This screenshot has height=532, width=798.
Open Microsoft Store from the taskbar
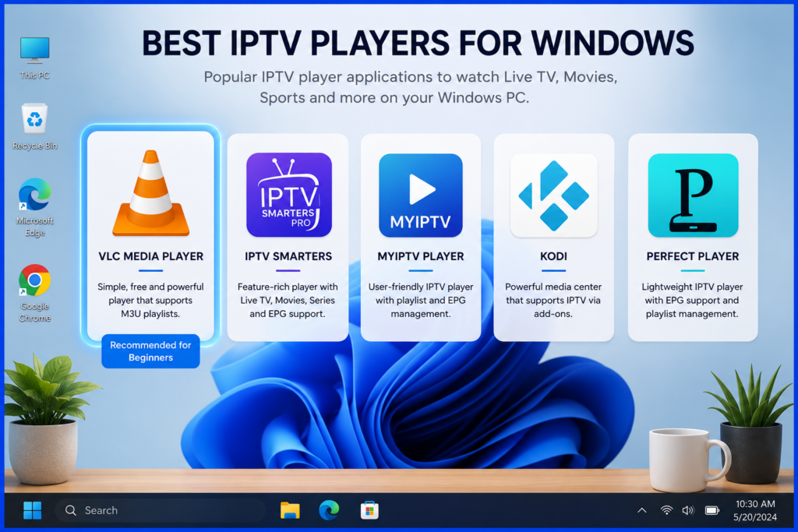[x=369, y=510]
